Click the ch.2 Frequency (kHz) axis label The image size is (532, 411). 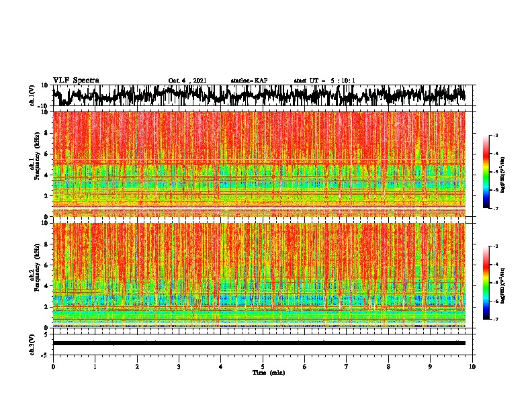[35, 267]
